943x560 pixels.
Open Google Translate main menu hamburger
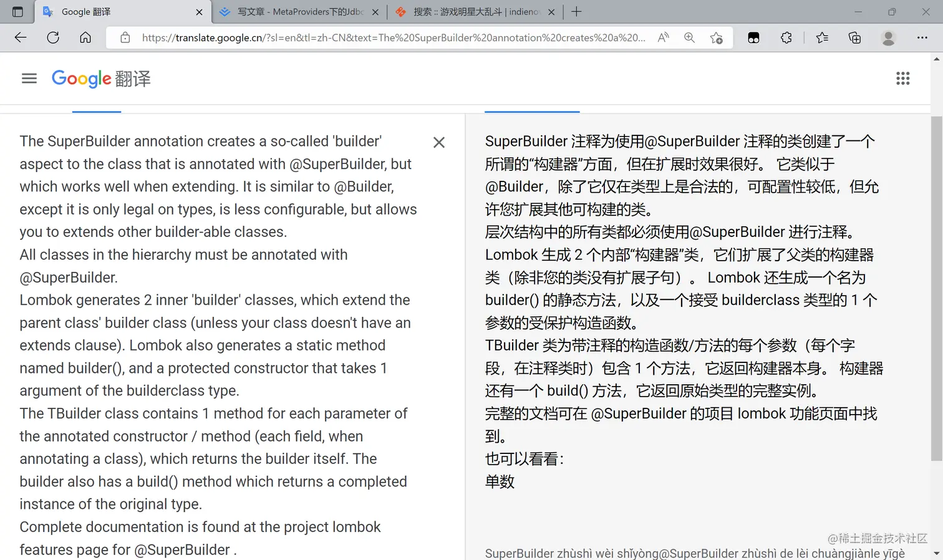point(29,79)
